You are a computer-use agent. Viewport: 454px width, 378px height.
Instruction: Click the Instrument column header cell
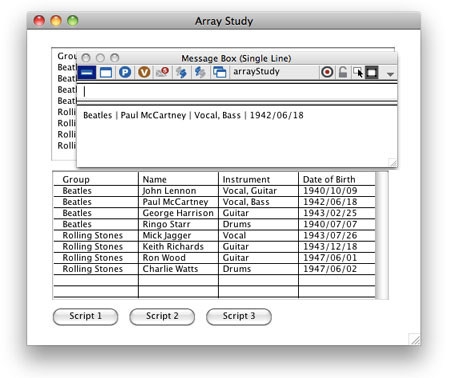click(258, 179)
